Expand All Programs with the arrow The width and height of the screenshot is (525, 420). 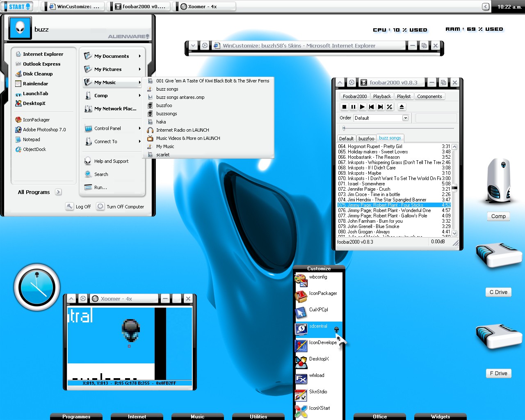pos(58,192)
